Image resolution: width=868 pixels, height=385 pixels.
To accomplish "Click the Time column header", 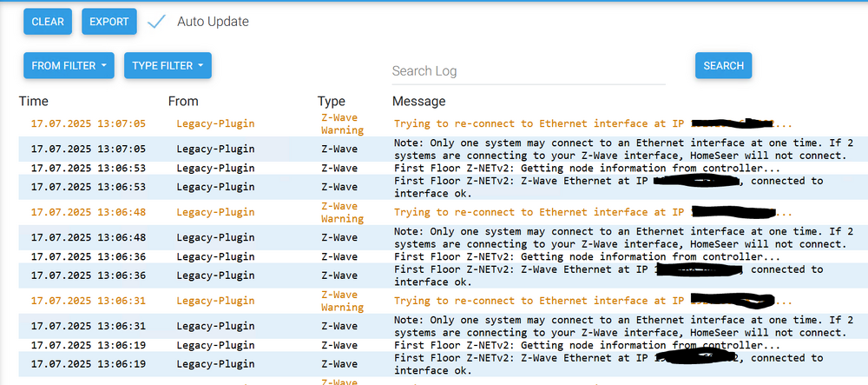I will point(34,102).
